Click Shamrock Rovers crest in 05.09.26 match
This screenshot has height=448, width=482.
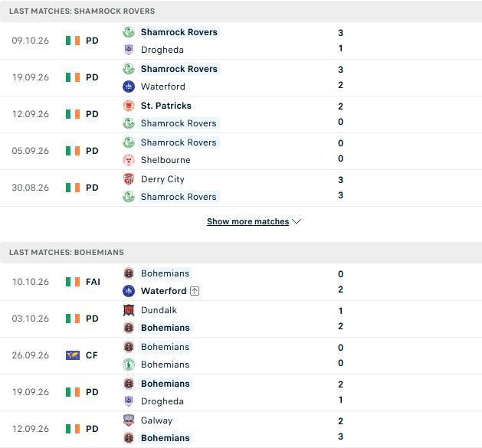129,142
